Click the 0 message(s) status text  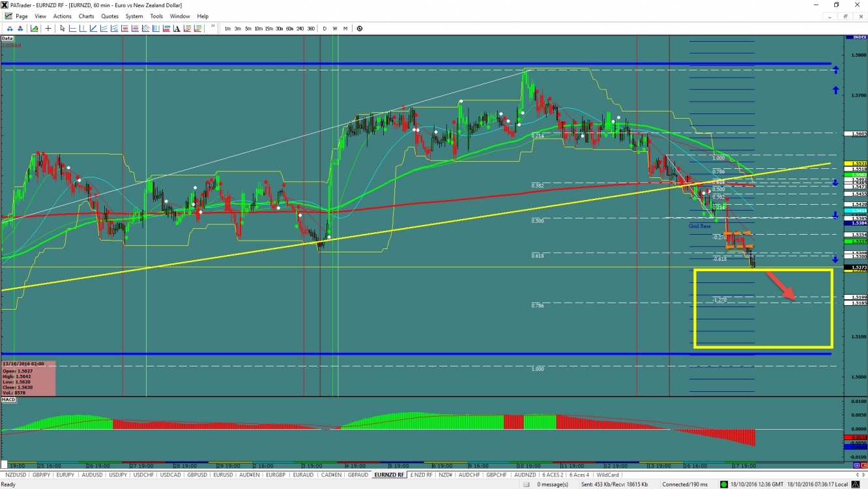553,484
